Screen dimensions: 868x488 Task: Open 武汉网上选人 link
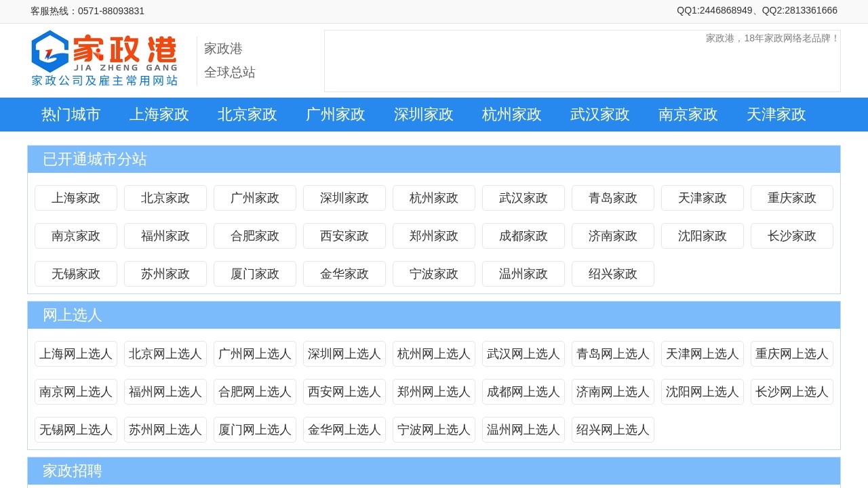click(524, 354)
